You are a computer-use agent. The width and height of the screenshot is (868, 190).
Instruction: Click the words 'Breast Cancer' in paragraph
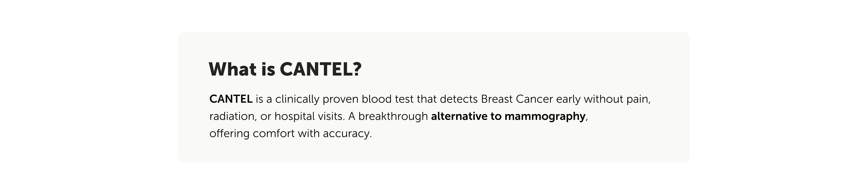(517, 99)
